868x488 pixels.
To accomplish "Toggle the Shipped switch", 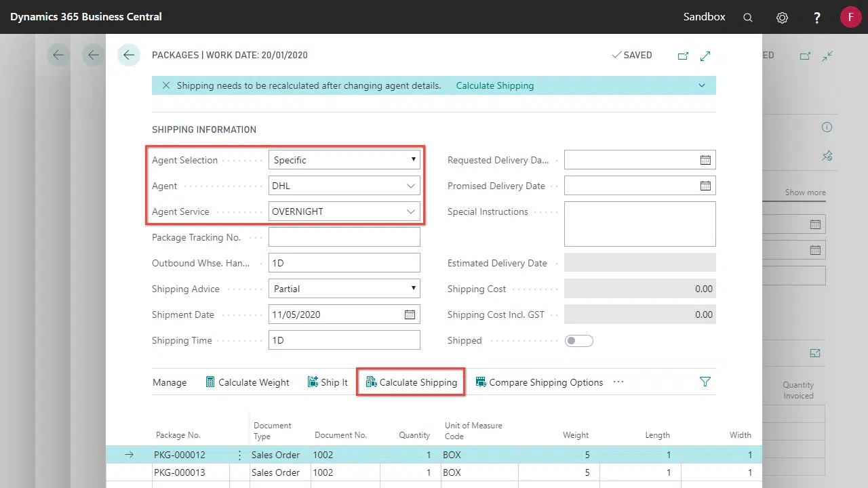I will tap(578, 340).
